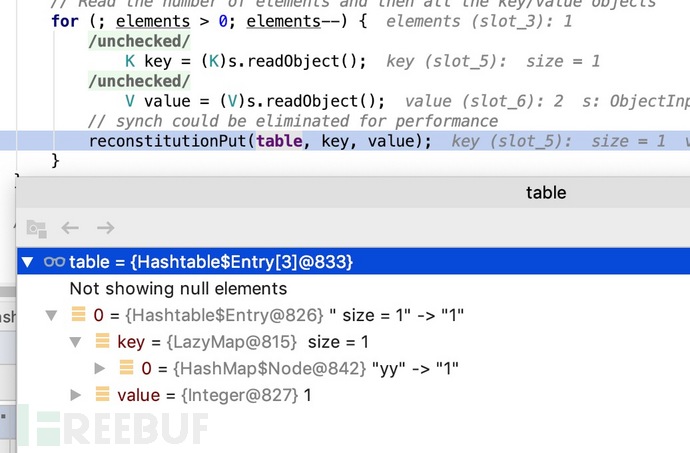Screen dimensions: 690x453
Task: Collapse the Hashtable$Entry@826 node
Action: tap(51, 315)
